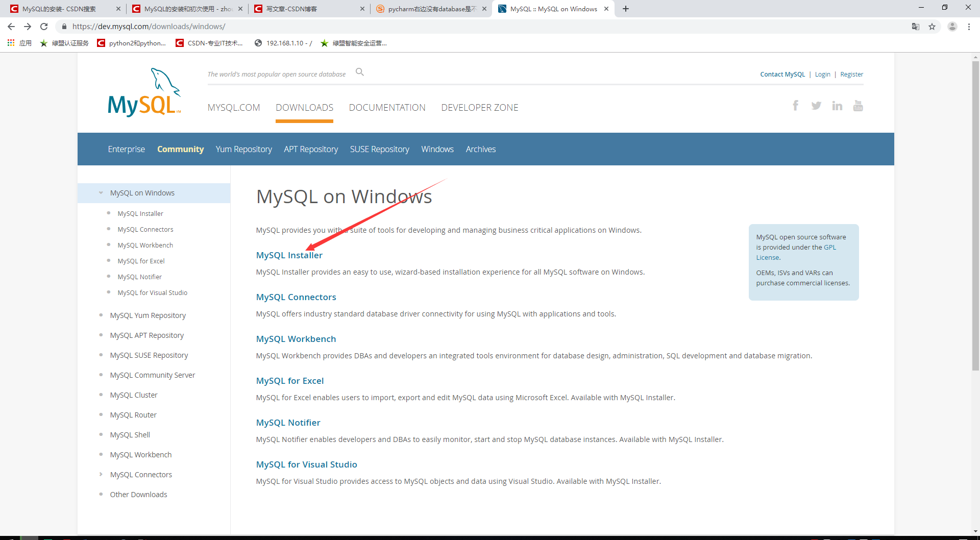
Task: Click the MySQL Workbench heading link
Action: pyautogui.click(x=296, y=339)
